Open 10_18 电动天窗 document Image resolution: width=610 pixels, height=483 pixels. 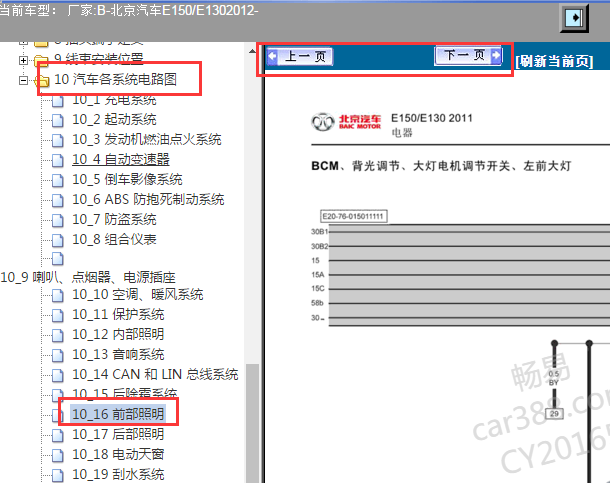click(118, 454)
